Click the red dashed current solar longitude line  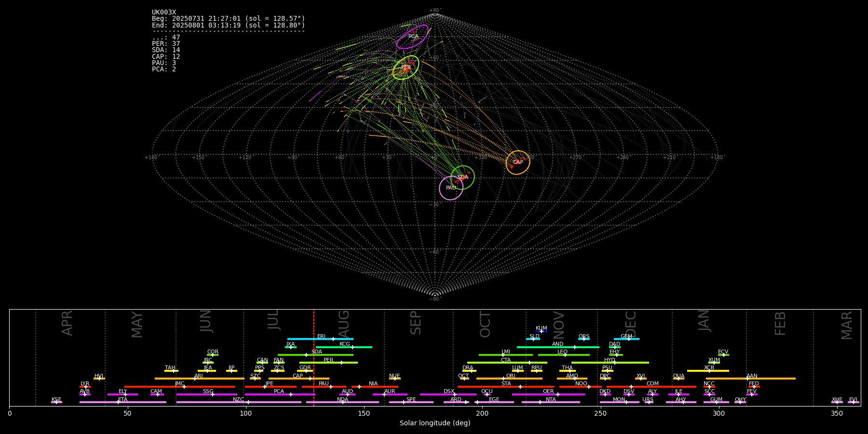pos(313,357)
